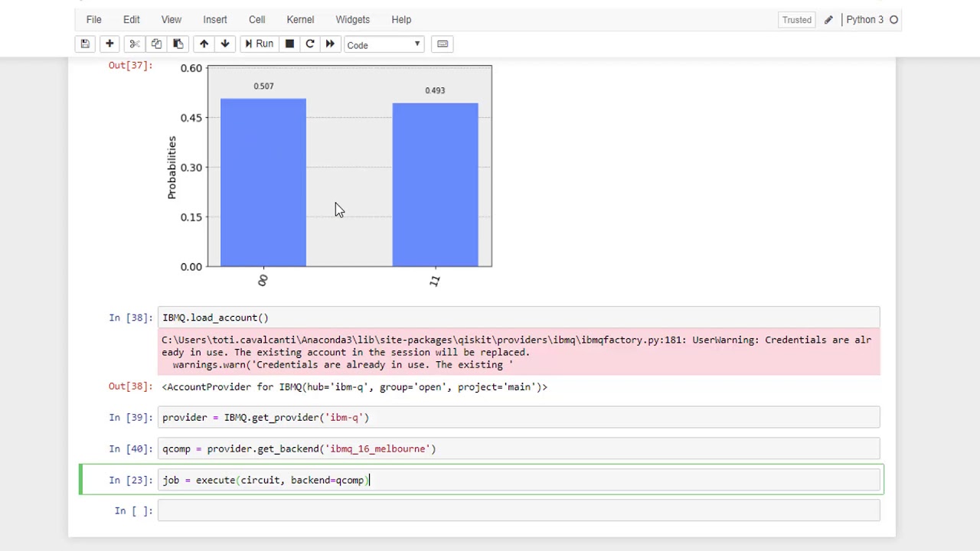Cut selected cells with scissors icon
Screen dimensions: 980x551
pos(134,44)
